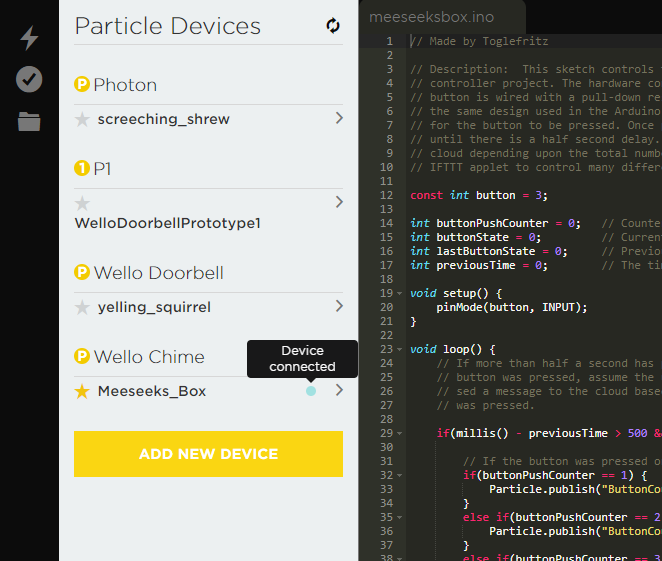
Task: Select the WelloDoorbellPrototype1 device name
Action: [167, 223]
